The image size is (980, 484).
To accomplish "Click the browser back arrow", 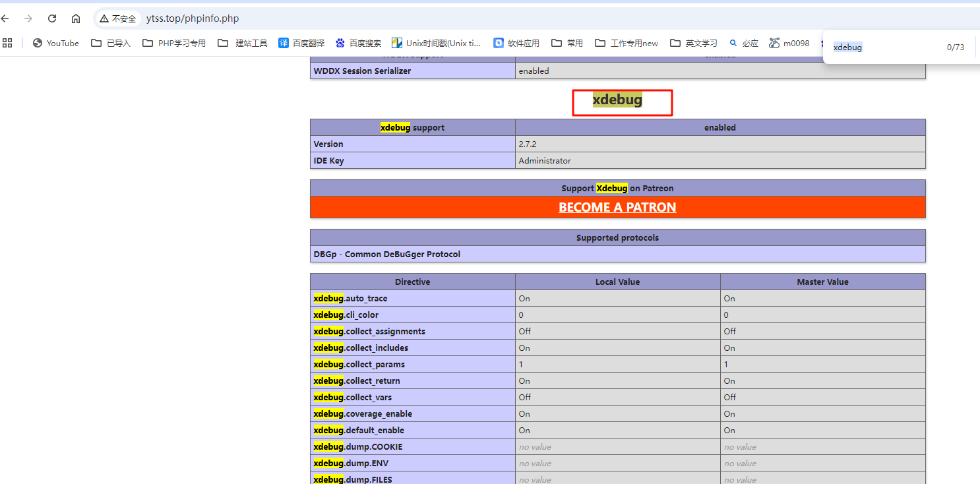I will (5, 18).
